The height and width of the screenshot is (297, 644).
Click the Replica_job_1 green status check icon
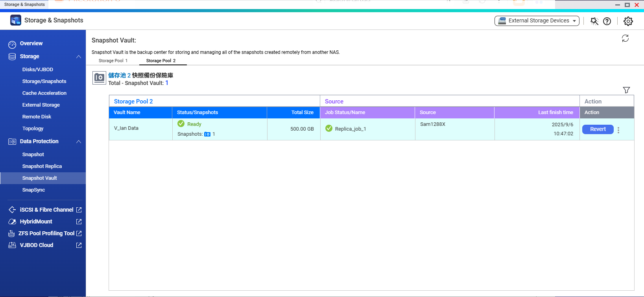(329, 128)
